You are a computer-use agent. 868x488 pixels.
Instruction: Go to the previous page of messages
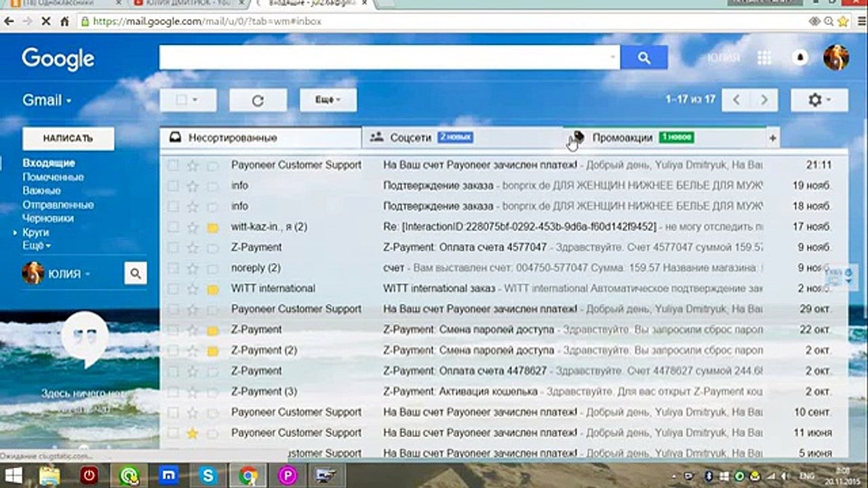point(736,100)
